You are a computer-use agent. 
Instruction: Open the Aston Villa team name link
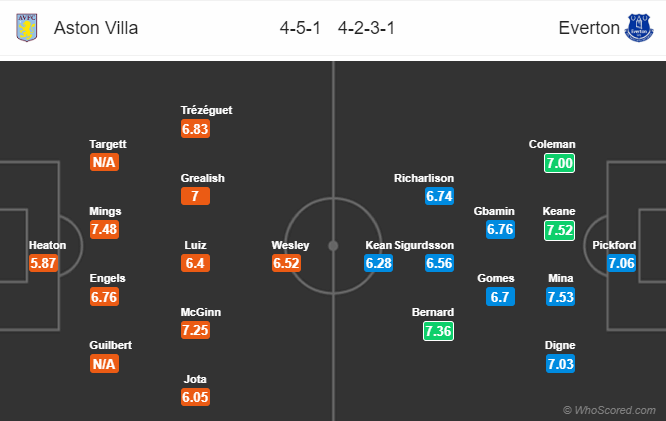pyautogui.click(x=96, y=28)
